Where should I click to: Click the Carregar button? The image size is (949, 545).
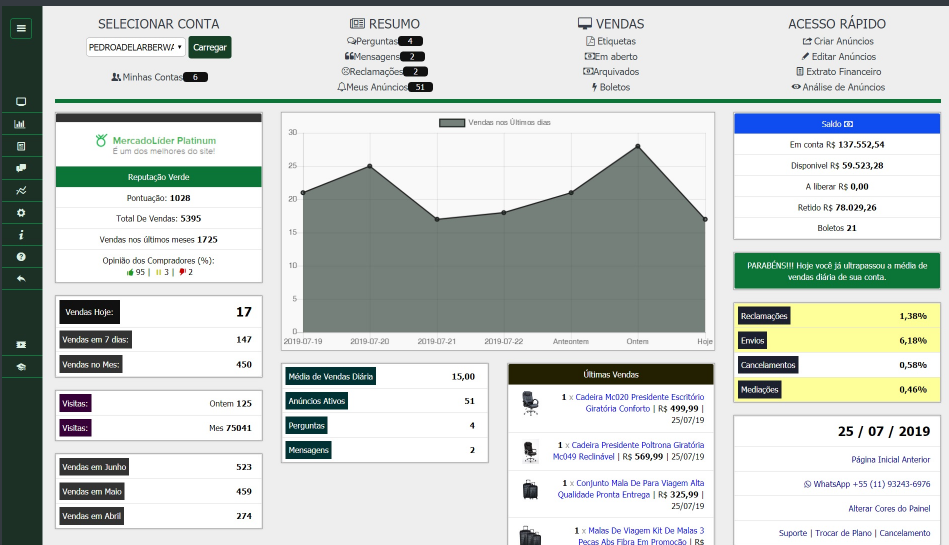coord(209,47)
